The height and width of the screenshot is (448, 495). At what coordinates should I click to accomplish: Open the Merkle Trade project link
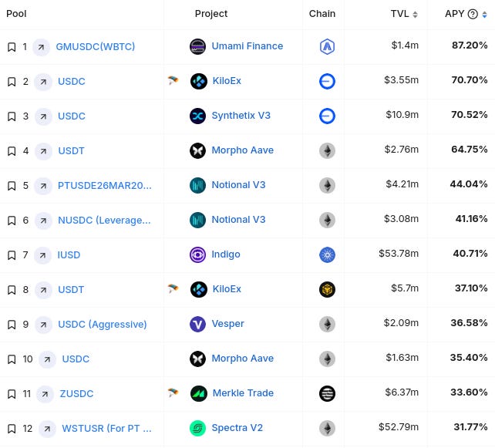coord(243,393)
